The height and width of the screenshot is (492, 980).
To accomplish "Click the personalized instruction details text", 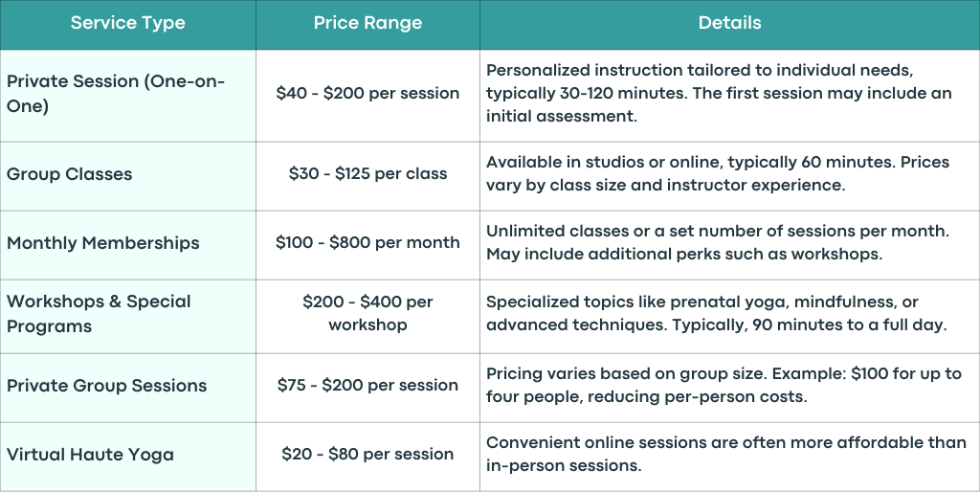I will pos(719,93).
